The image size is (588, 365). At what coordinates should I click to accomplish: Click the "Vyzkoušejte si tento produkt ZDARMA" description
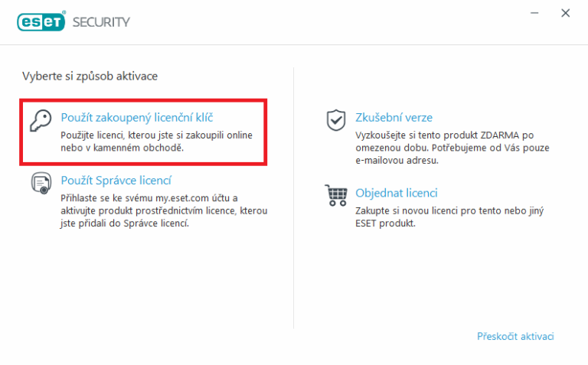[452, 148]
